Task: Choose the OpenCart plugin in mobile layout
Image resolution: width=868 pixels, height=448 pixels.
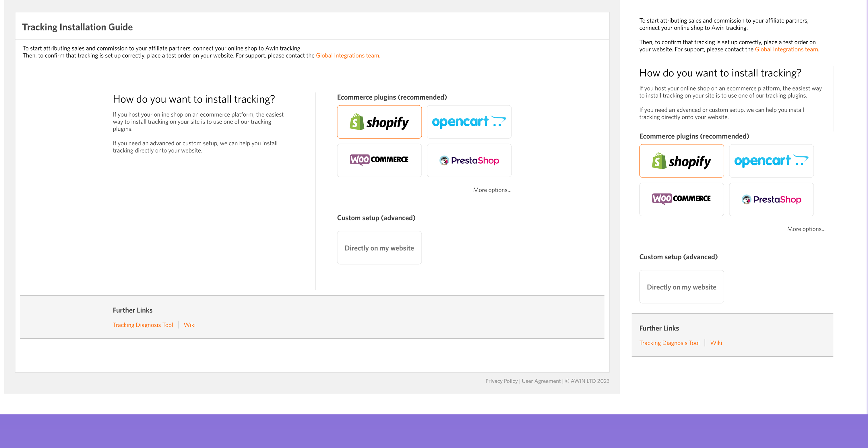Action: 771,161
